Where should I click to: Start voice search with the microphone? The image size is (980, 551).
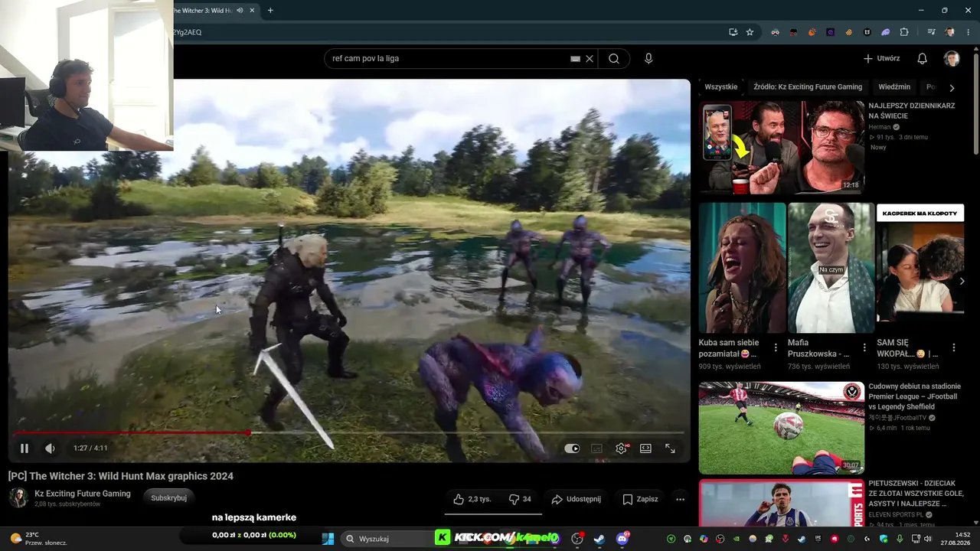648,58
